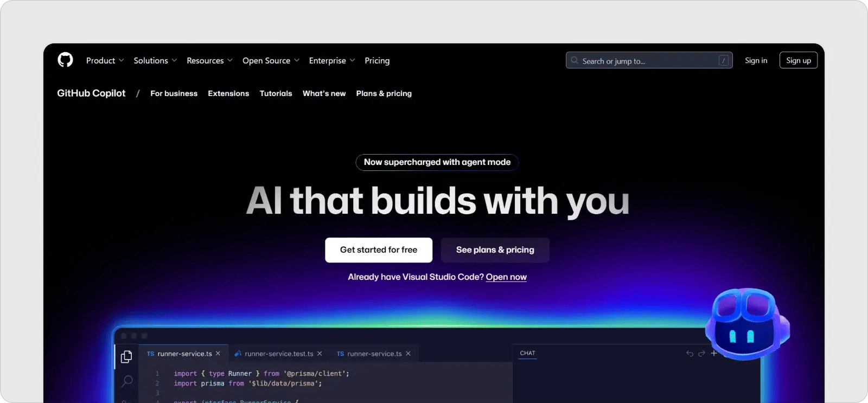Open the Extensions section
Viewport: 868px width, 403px height.
pyautogui.click(x=228, y=93)
